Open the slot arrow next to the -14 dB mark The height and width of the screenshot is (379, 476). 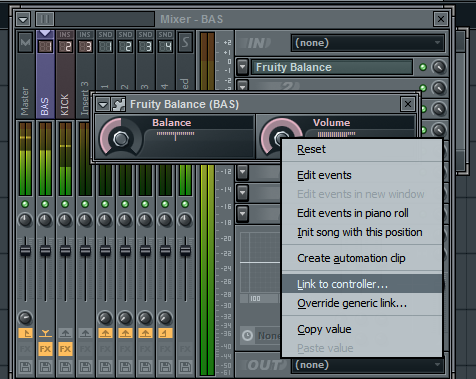click(243, 193)
